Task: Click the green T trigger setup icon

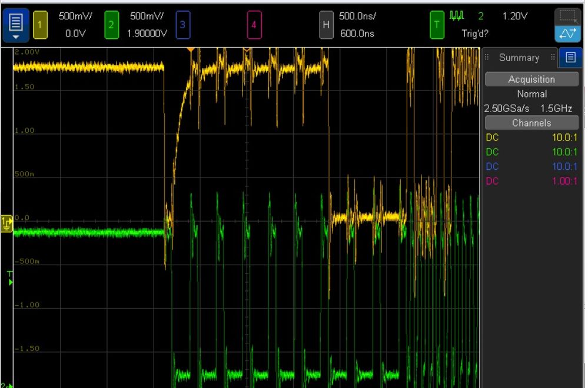Action: pyautogui.click(x=437, y=24)
